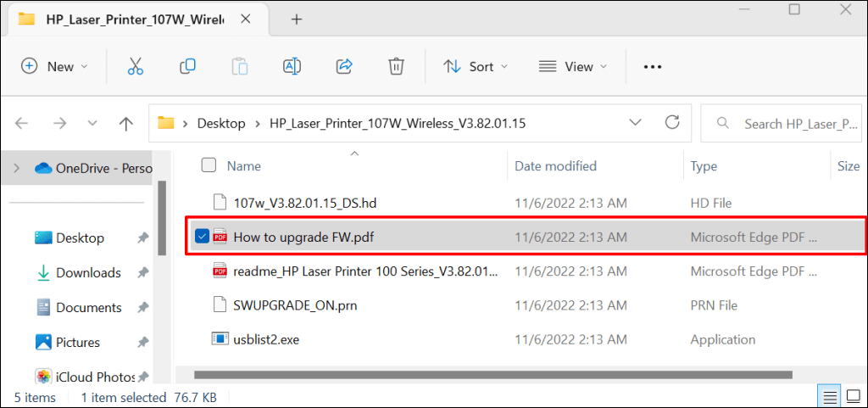Open recent locations chevron
Image resolution: width=868 pixels, height=408 pixels.
tap(92, 123)
